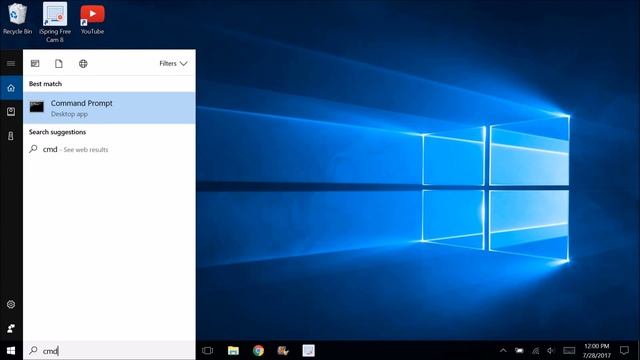Screen dimensions: 640x360
Task: Open the cmd web results suggestion
Action: (x=109, y=149)
